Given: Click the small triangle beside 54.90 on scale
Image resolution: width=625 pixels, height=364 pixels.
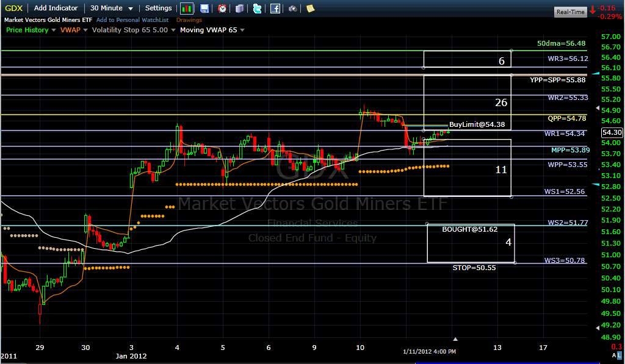Looking at the screenshot, I should click(x=597, y=108).
